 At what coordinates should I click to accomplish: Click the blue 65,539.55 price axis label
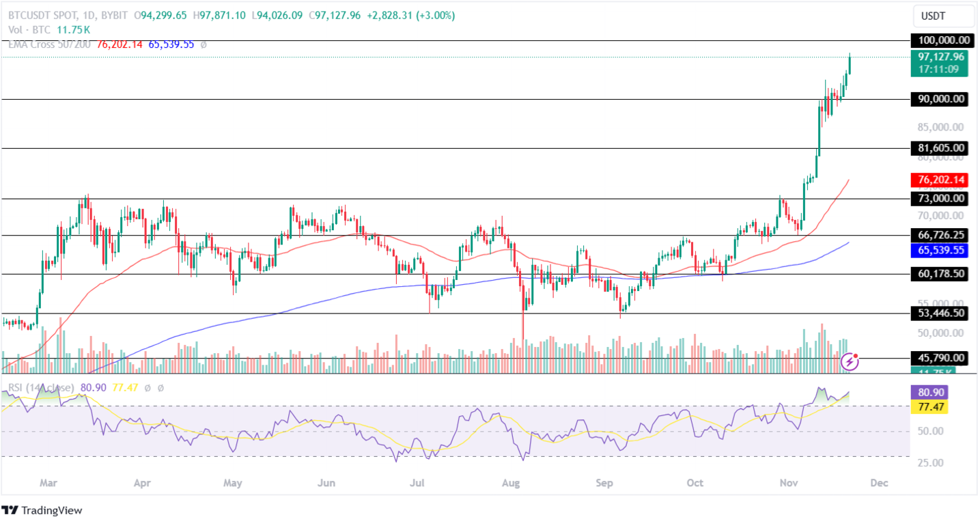pyautogui.click(x=941, y=251)
